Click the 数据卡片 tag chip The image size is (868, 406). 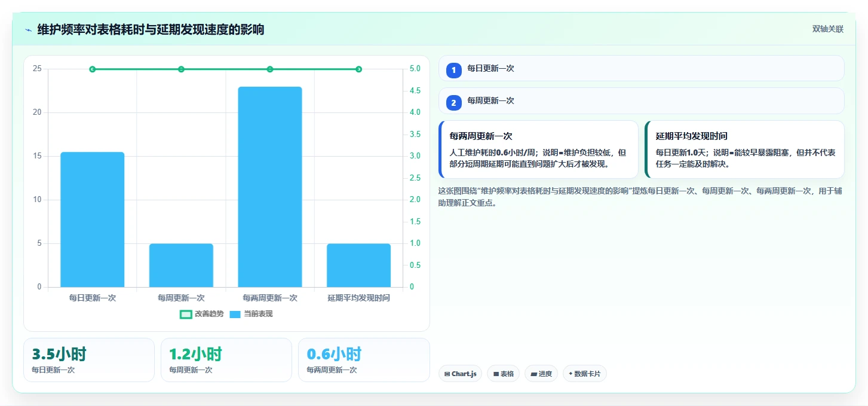(585, 374)
